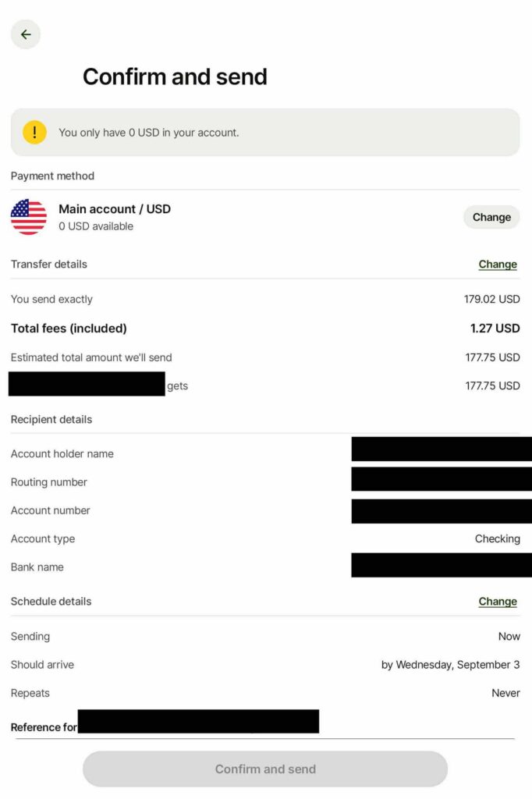Click the yellow warning exclamation icon
532x799 pixels.
[34, 132]
